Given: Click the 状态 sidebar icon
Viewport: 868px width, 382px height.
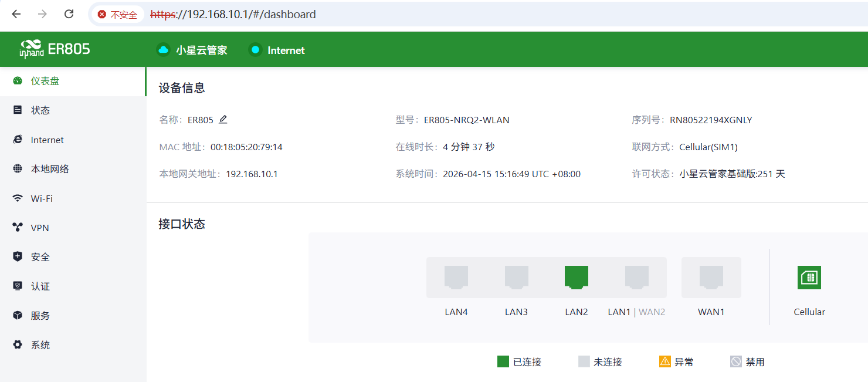Looking at the screenshot, I should pyautogui.click(x=18, y=110).
